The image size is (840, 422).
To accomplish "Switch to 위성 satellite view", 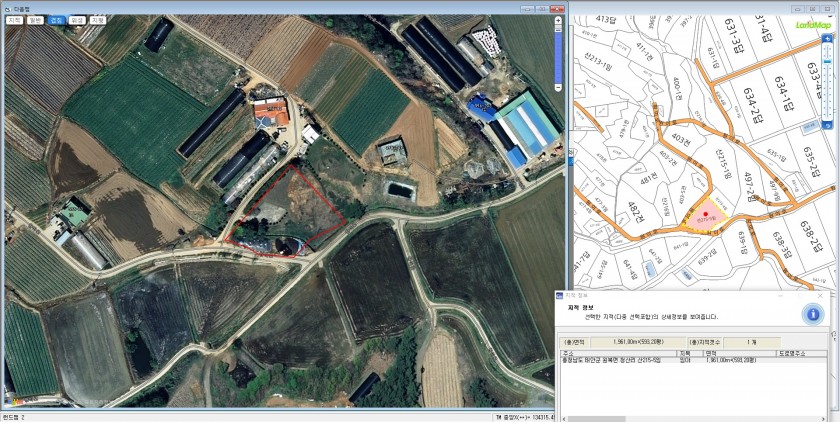I will 77,19.
